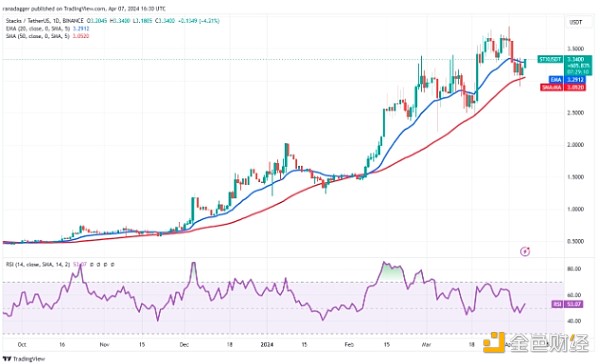Click the SMA legend value 3.0520 top left

(81, 36)
